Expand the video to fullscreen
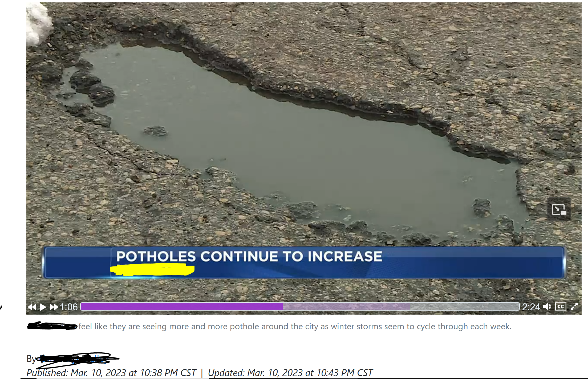Screen dimensions: 588x379 click(574, 307)
